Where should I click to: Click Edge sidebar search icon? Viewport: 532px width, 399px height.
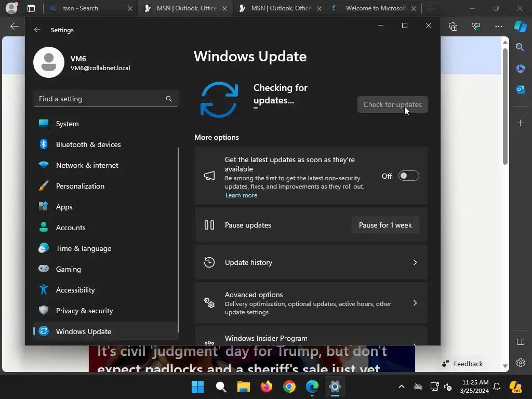pyautogui.click(x=520, y=47)
